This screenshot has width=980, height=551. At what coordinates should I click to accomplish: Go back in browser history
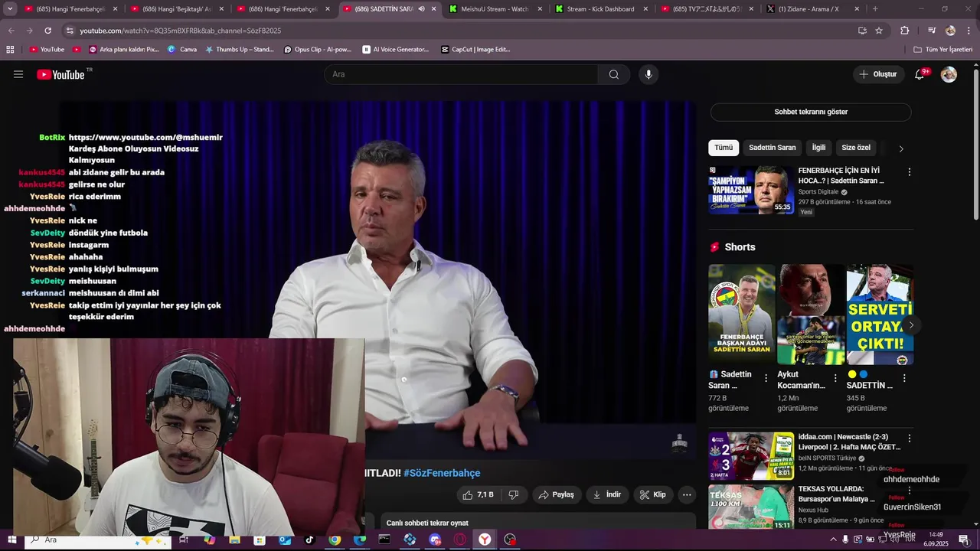(x=11, y=31)
